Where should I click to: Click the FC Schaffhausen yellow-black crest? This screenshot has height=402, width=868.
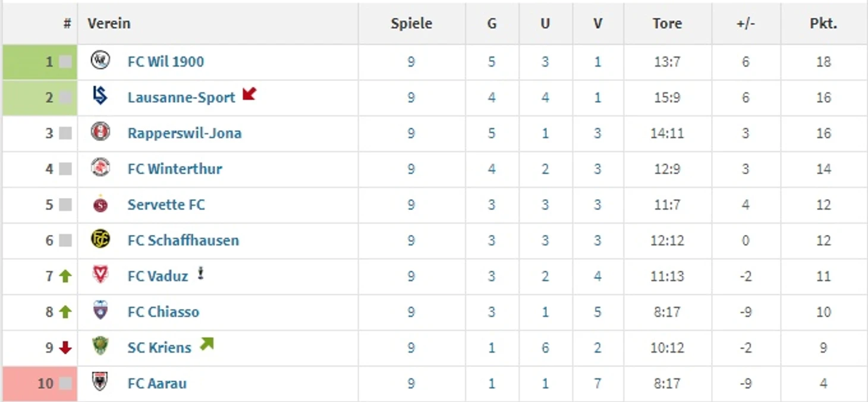pyautogui.click(x=100, y=240)
